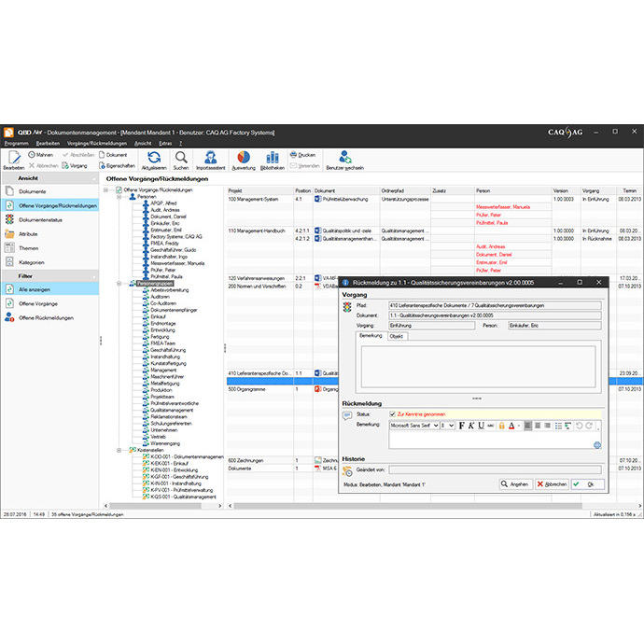Image resolution: width=644 pixels, height=644 pixels.
Task: Click Benutzer wechseln icon
Action: [x=345, y=158]
